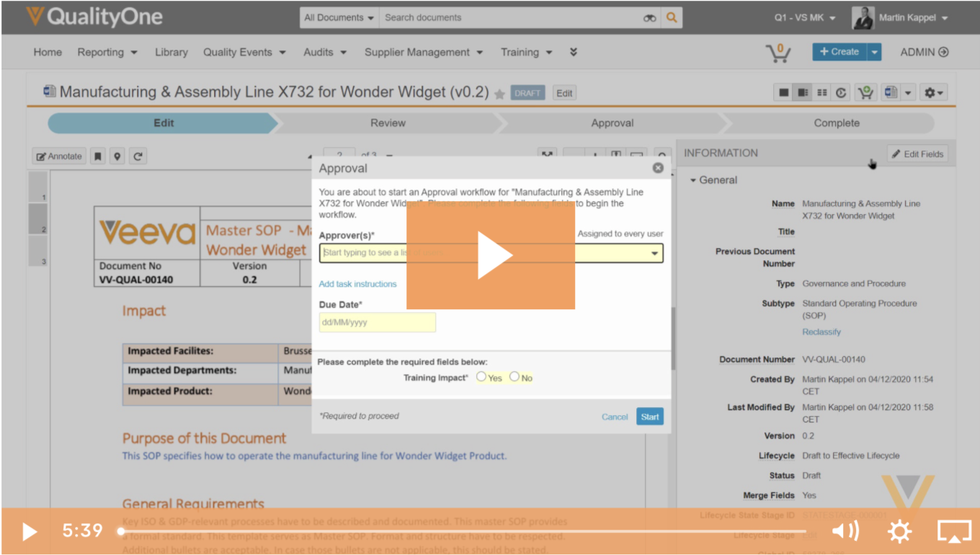
Task: Click the binoculars advanced search icon
Action: point(649,18)
